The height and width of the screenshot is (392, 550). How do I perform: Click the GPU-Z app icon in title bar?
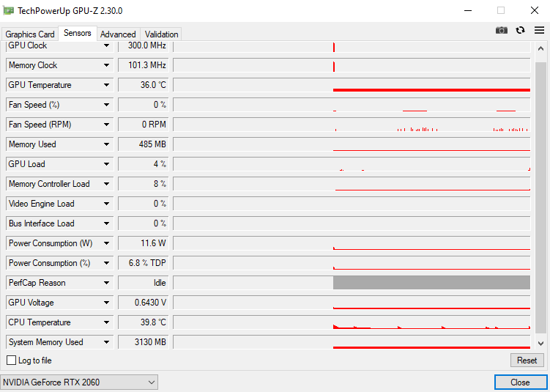tap(8, 10)
